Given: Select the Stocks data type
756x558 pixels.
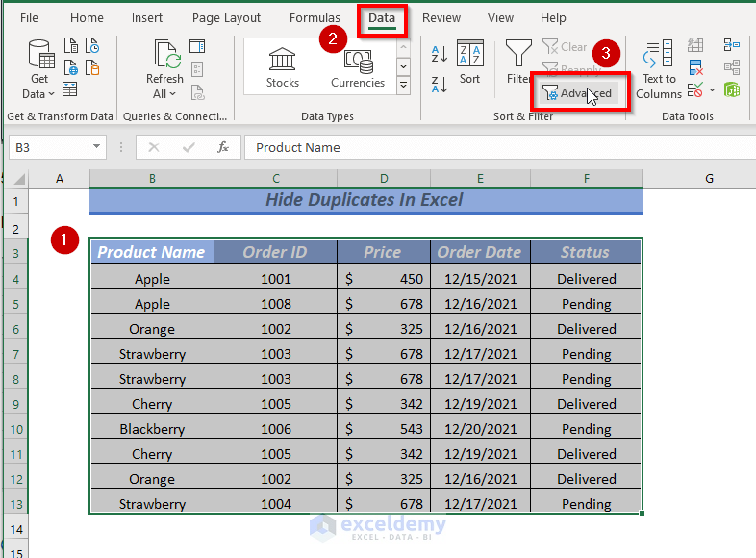Looking at the screenshot, I should click(283, 67).
